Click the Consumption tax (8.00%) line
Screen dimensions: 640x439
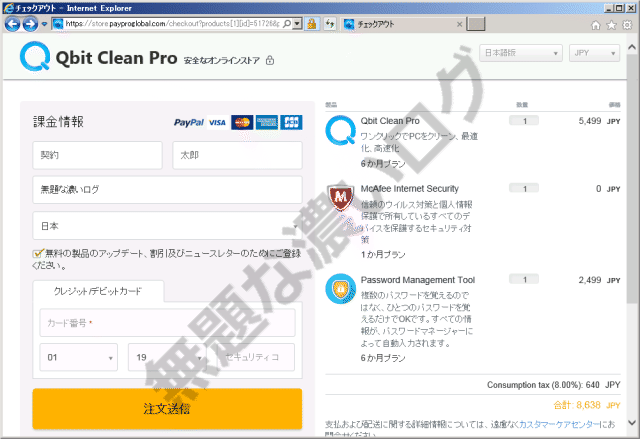553,385
